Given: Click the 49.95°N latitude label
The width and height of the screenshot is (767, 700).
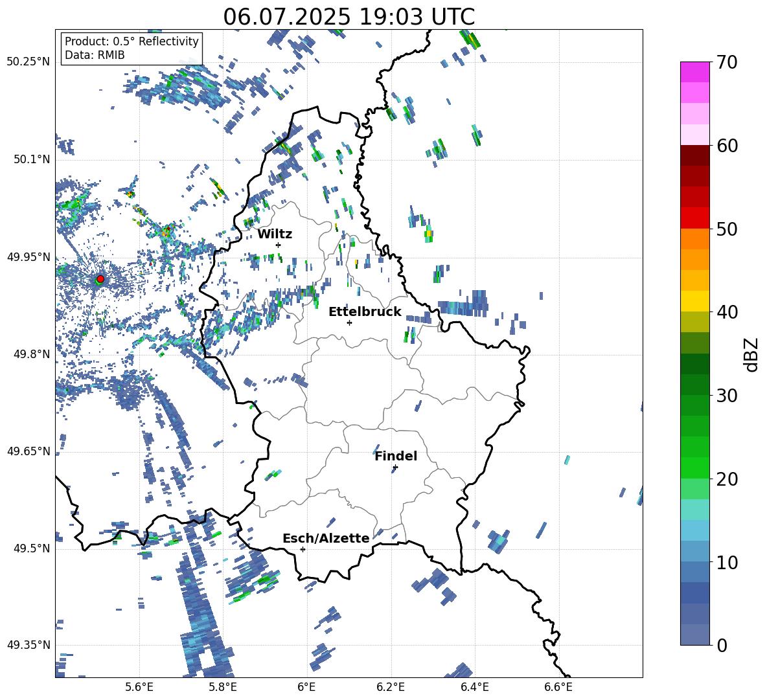Looking at the screenshot, I should (x=29, y=256).
